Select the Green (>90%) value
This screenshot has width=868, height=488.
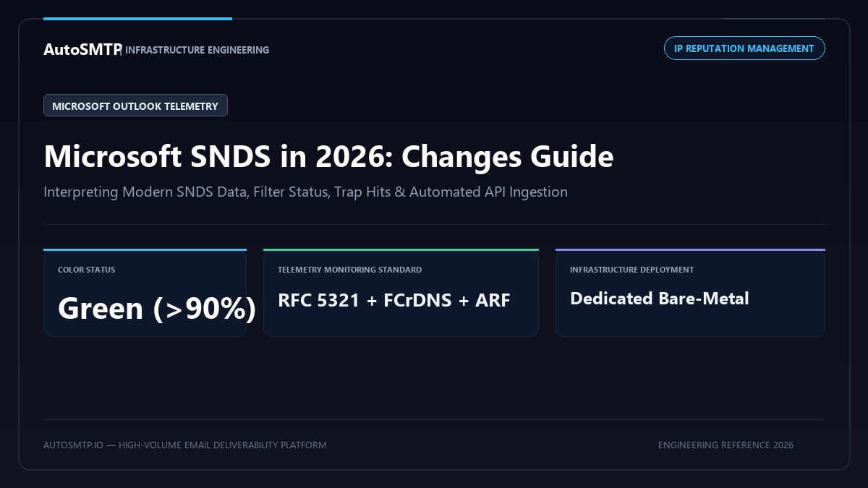pyautogui.click(x=157, y=309)
